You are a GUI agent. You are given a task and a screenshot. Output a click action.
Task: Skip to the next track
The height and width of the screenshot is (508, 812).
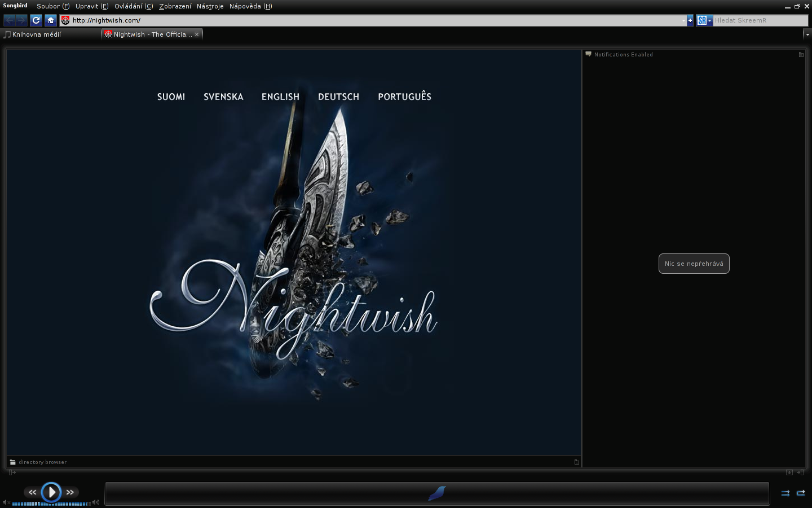[70, 492]
